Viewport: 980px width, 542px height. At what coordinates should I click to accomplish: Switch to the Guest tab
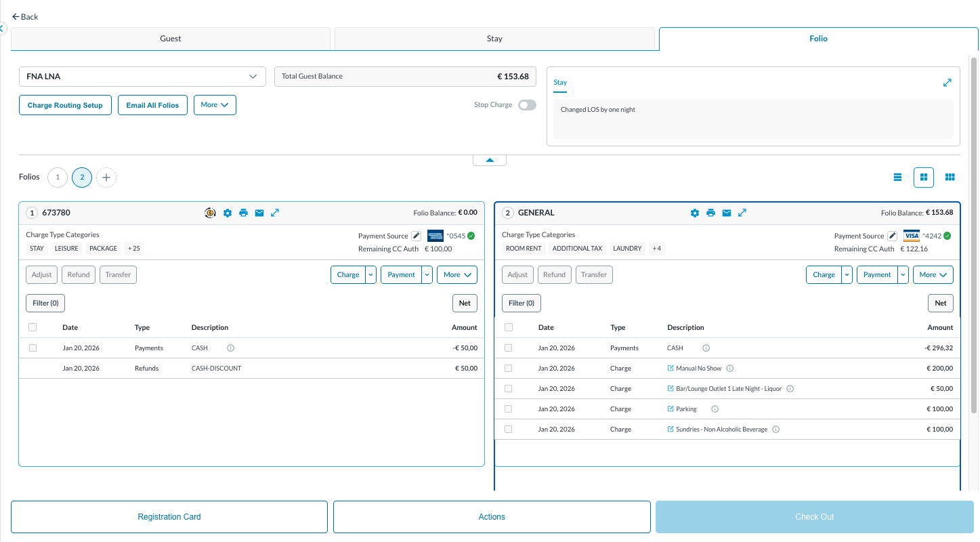171,39
